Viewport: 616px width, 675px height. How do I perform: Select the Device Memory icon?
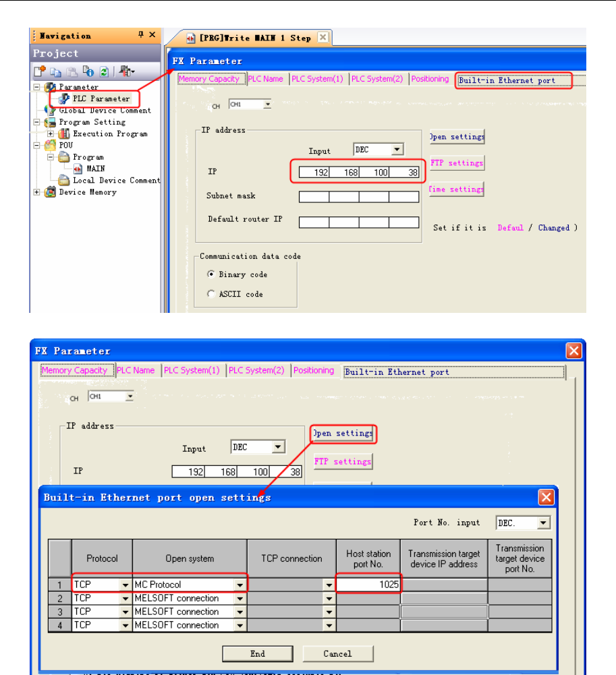click(x=51, y=192)
